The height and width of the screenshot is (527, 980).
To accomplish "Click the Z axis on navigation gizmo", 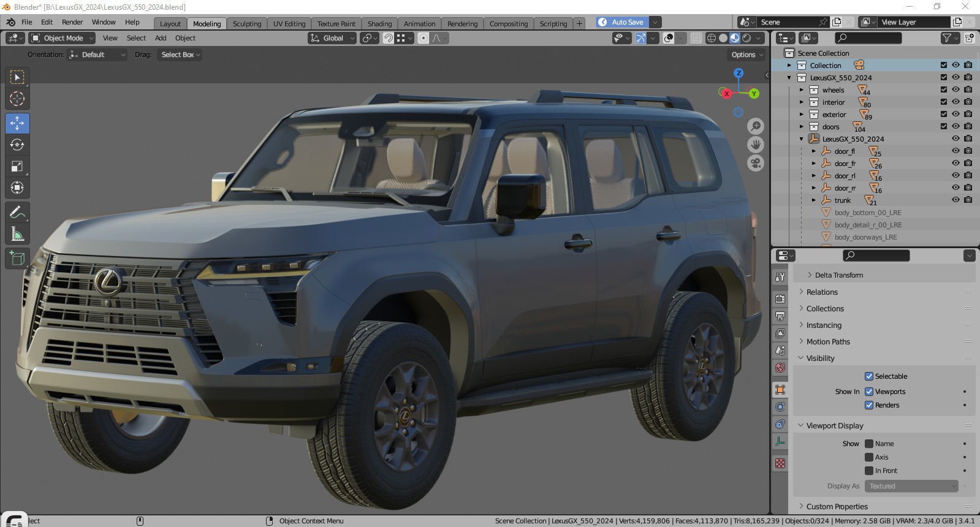I will pos(739,73).
